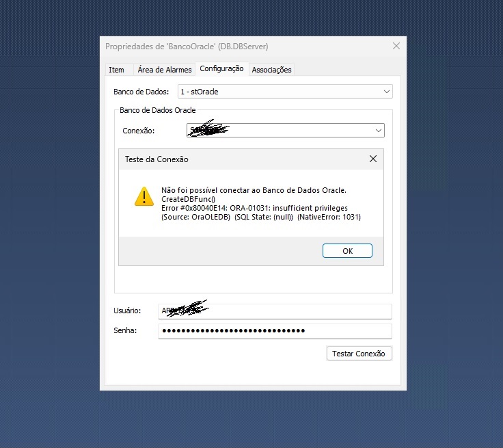This screenshot has width=503, height=448.
Task: Click the Testar Conexão button
Action: coord(359,354)
